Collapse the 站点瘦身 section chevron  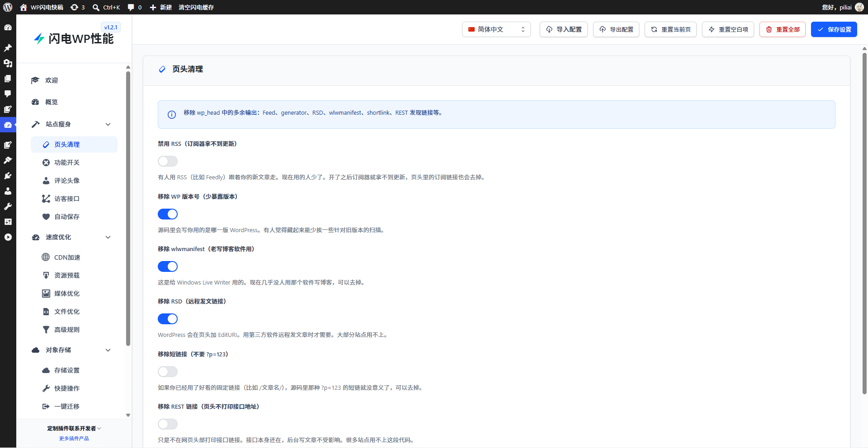(108, 124)
